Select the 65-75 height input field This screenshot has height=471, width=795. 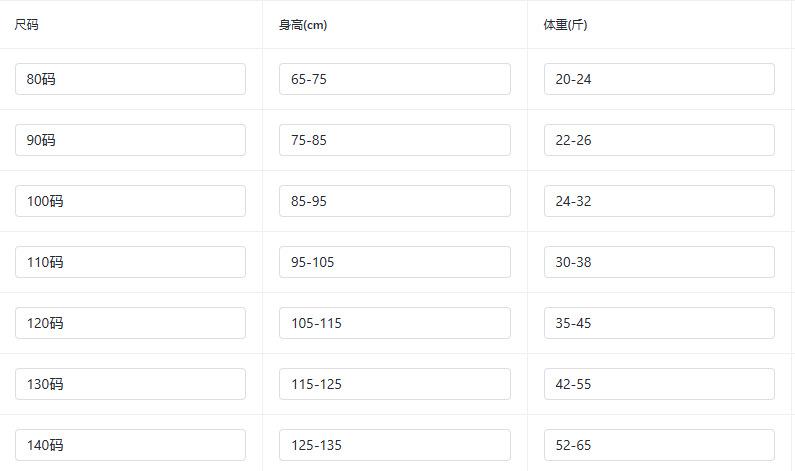[395, 79]
